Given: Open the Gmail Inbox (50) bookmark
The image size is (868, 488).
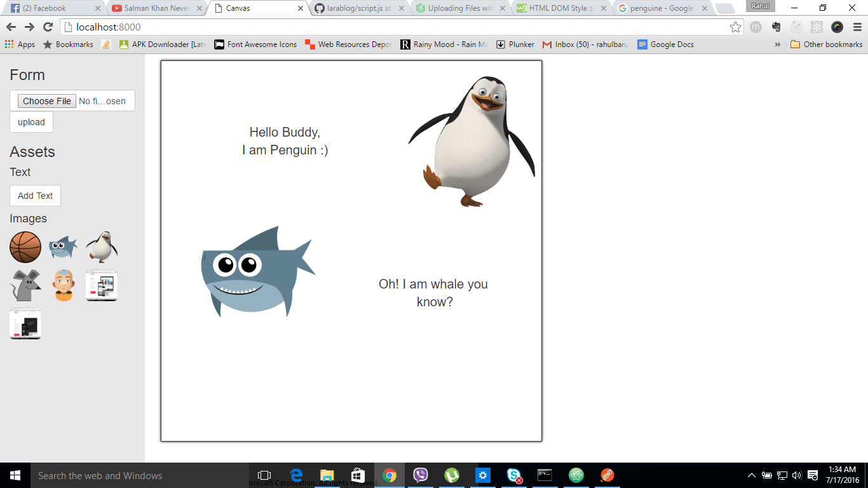Looking at the screenshot, I should (585, 44).
